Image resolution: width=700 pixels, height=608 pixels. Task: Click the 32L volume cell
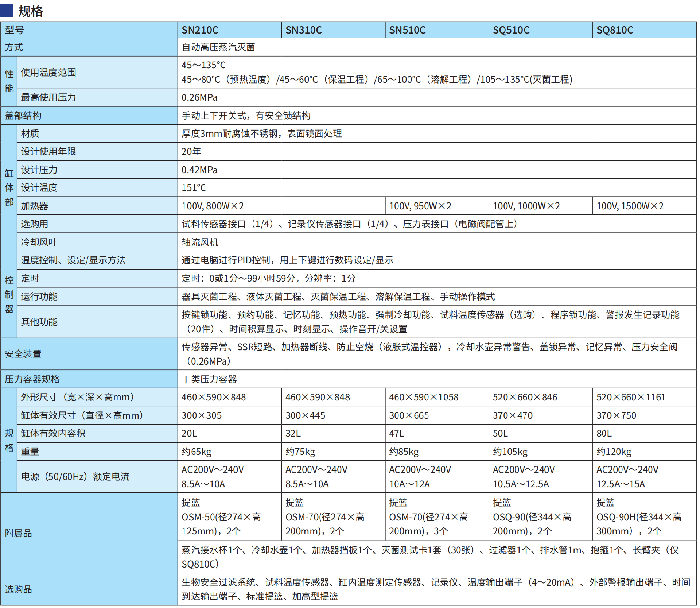click(x=333, y=433)
